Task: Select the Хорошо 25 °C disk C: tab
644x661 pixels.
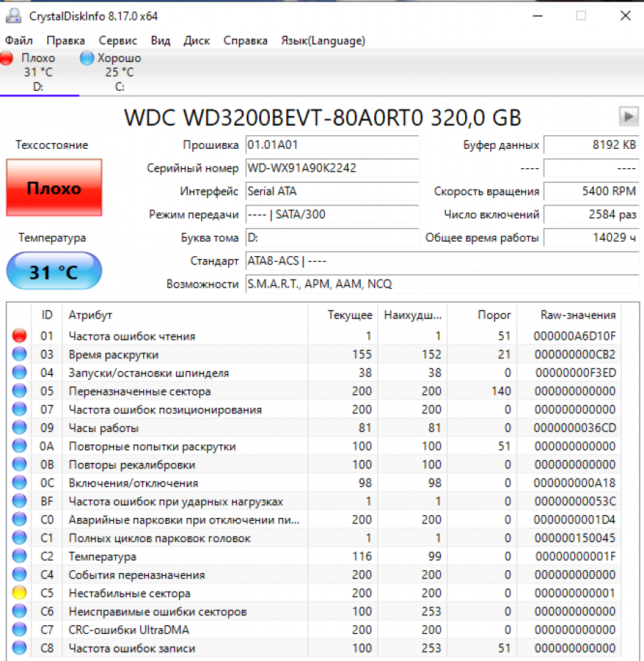Action: 112,72
